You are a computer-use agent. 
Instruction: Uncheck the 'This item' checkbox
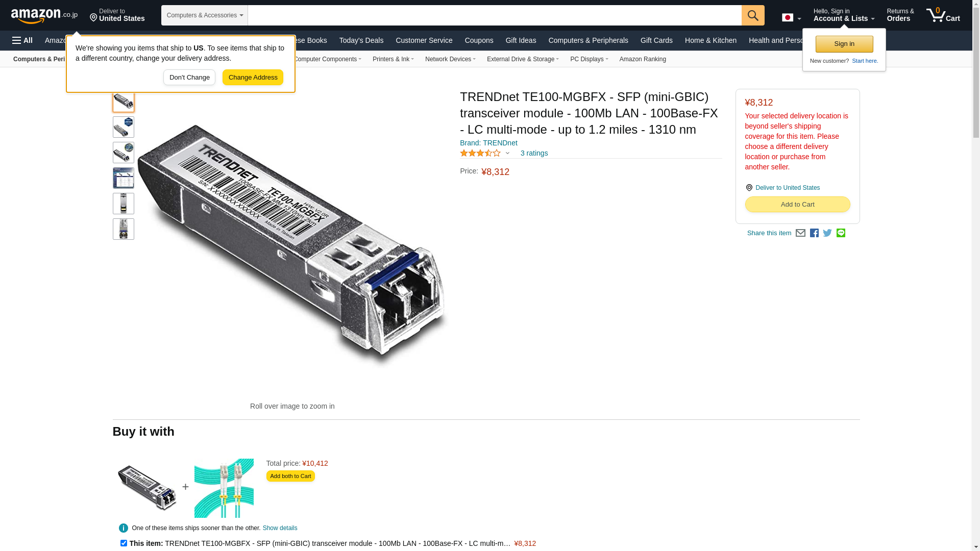tap(124, 543)
